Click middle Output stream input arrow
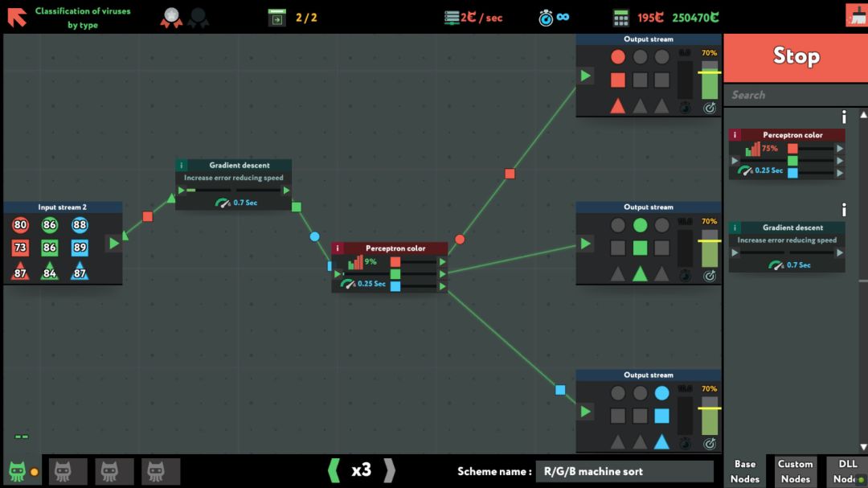868x488 pixels. (x=585, y=244)
